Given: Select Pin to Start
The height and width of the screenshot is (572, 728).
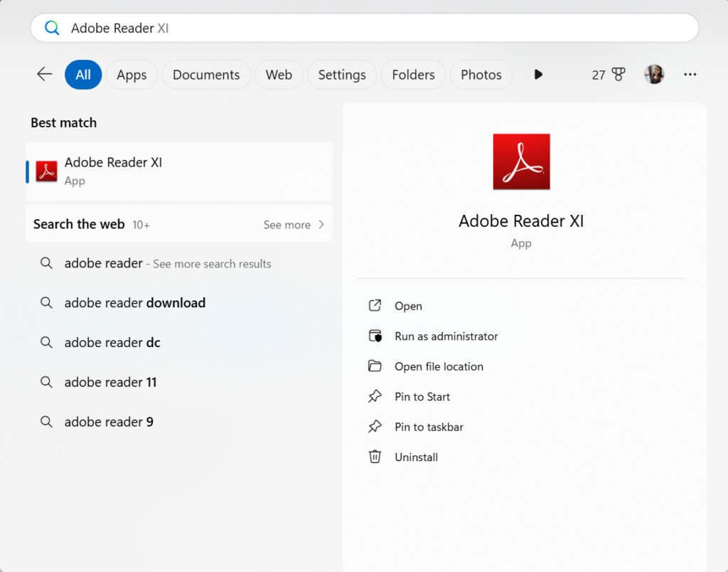Looking at the screenshot, I should pos(422,396).
